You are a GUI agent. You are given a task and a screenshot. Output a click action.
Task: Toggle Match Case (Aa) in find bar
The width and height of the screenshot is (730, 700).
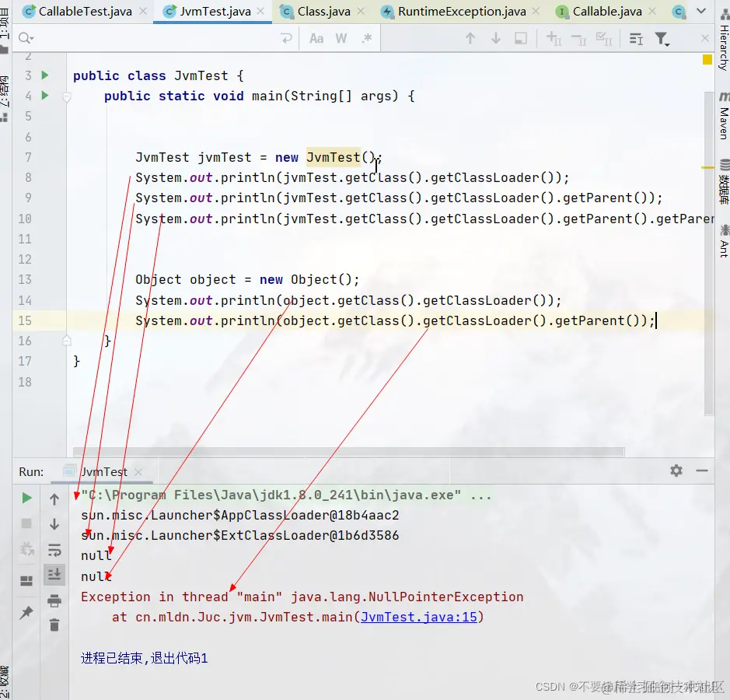(316, 38)
